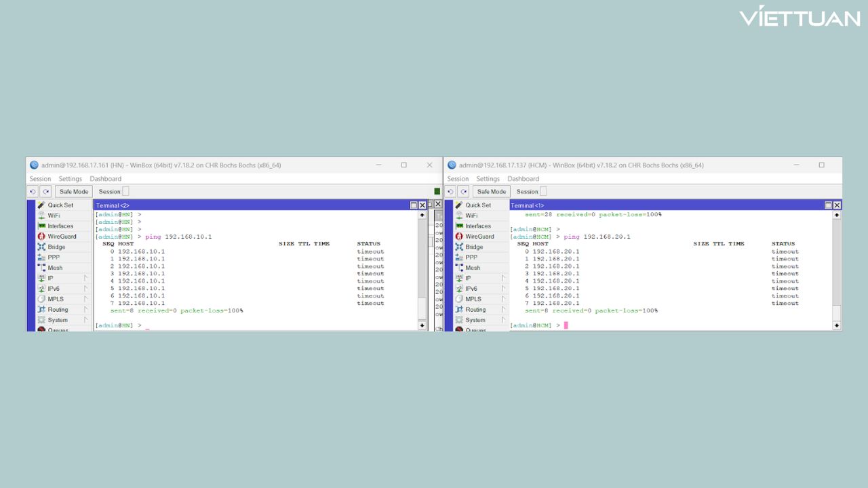
Task: Open Mesh in the HCM window sidebar
Action: click(473, 268)
